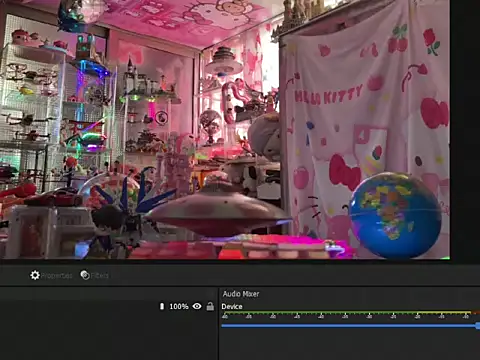Lock the source using the padlock icon
This screenshot has height=360, width=480.
(210, 306)
